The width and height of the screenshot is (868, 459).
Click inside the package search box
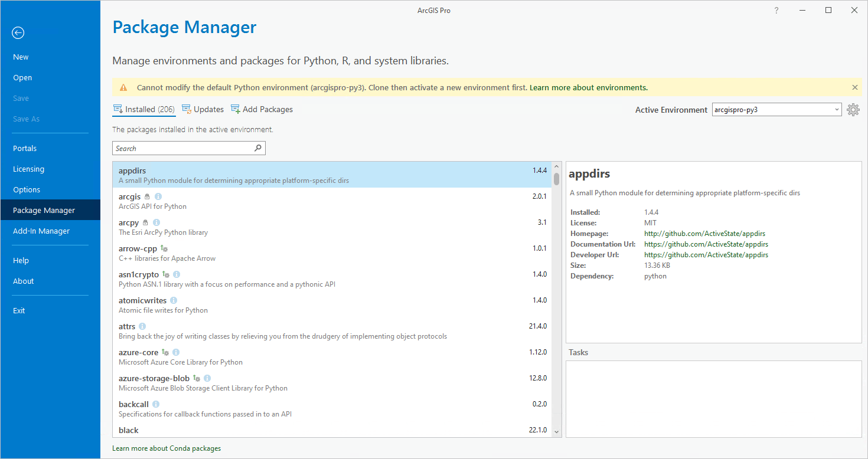177,147
